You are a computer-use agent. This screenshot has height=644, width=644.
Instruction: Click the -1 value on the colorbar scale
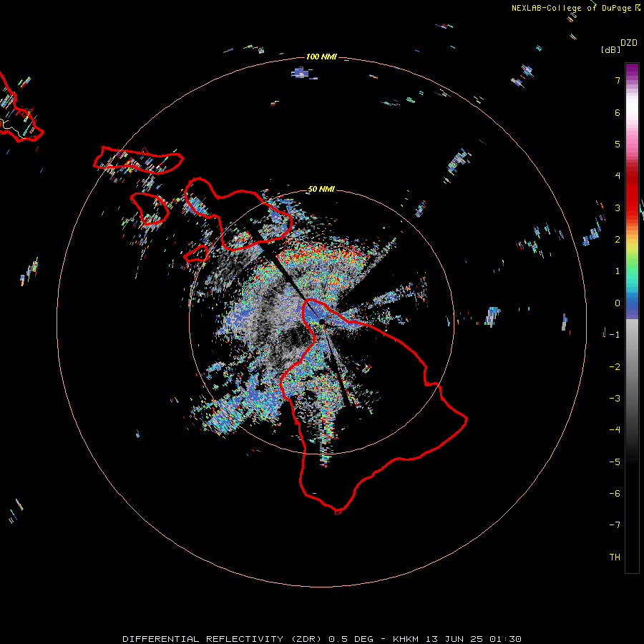coord(615,335)
